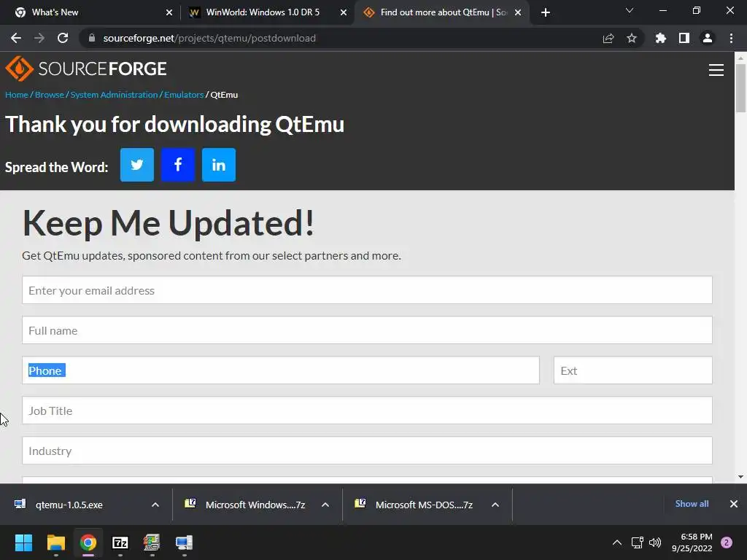Click inside the Phone field
This screenshot has width=747, height=560.
pos(281,370)
